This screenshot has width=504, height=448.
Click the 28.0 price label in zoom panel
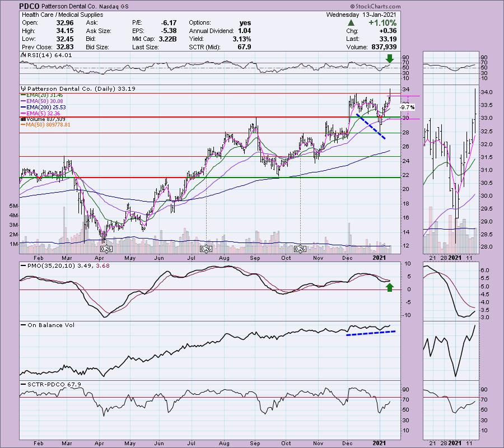pos(486,247)
